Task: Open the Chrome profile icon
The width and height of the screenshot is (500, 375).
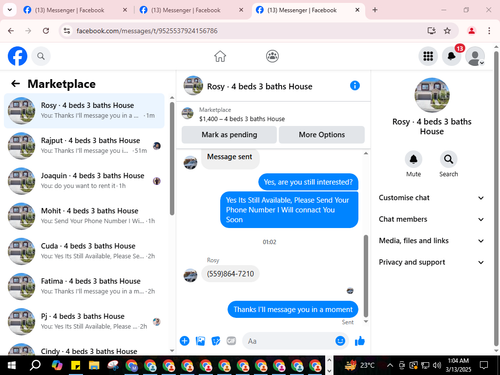Action: [x=471, y=31]
